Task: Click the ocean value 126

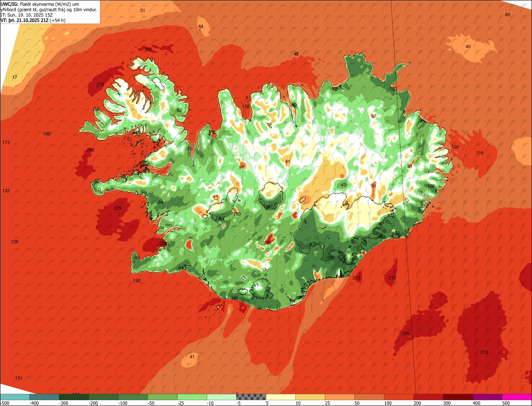Action: tap(15, 242)
